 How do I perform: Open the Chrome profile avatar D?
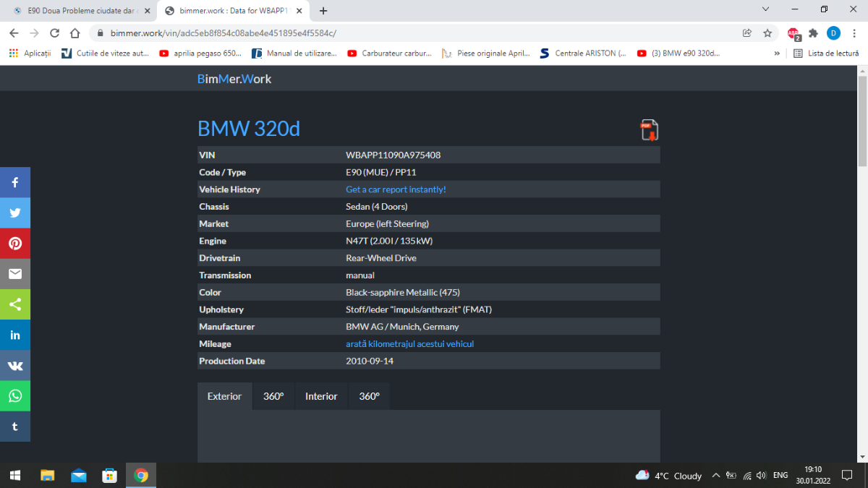pos(833,33)
